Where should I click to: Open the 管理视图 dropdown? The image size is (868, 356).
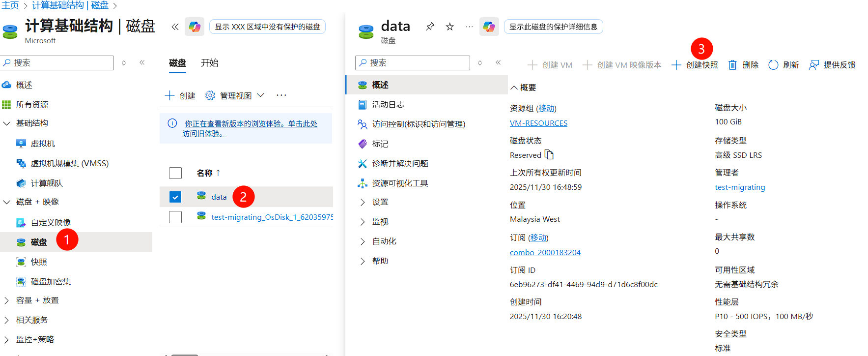point(235,95)
